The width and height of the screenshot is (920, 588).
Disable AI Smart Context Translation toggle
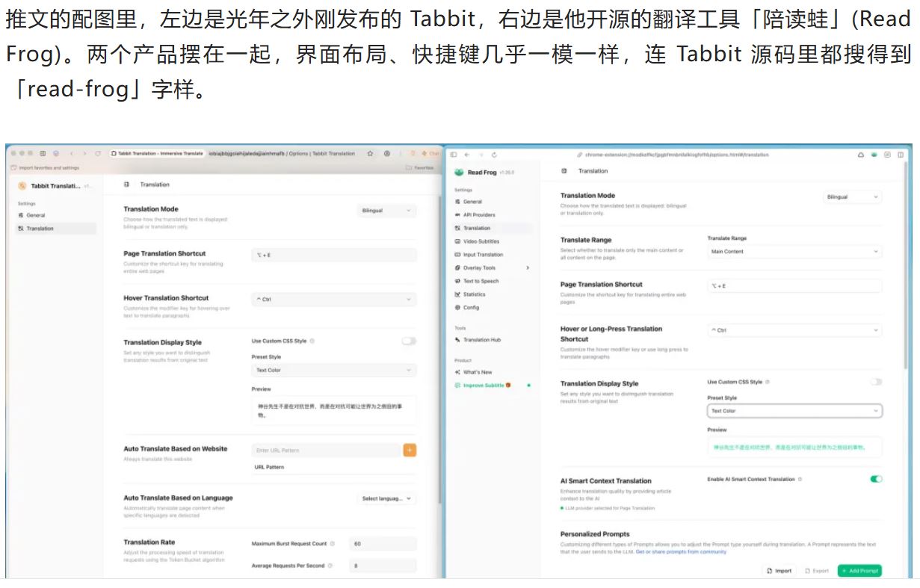(876, 479)
